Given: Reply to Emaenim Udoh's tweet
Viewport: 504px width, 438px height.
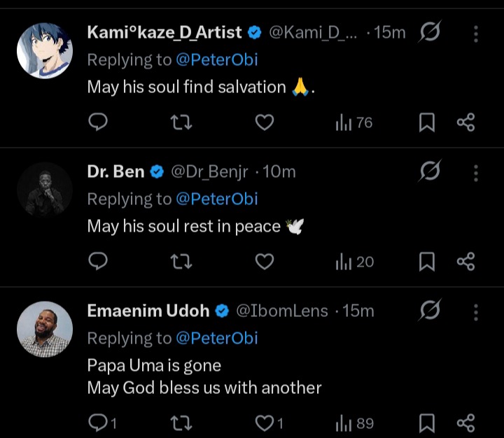Looking at the screenshot, I should pos(99,423).
